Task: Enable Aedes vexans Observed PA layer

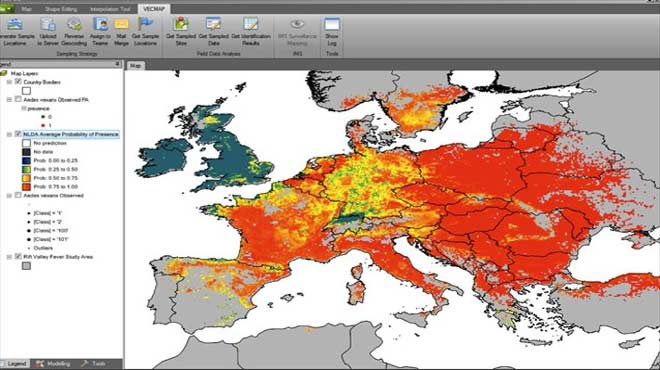Action: coord(18,99)
